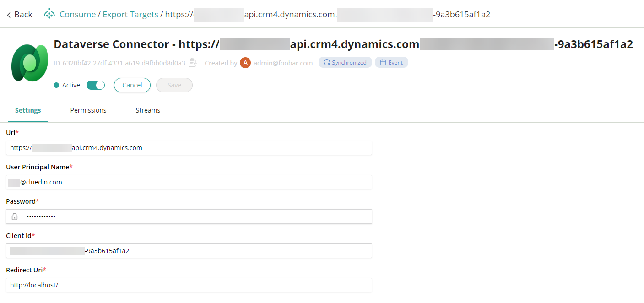Click the admin user avatar icon
Viewport: 644px width, 303px height.
pyautogui.click(x=245, y=63)
